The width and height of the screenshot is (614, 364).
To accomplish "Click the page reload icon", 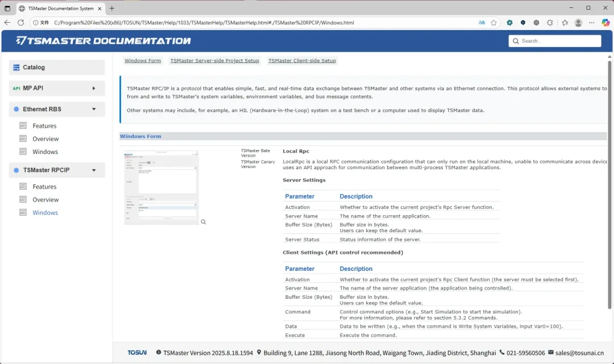I will coord(20,23).
